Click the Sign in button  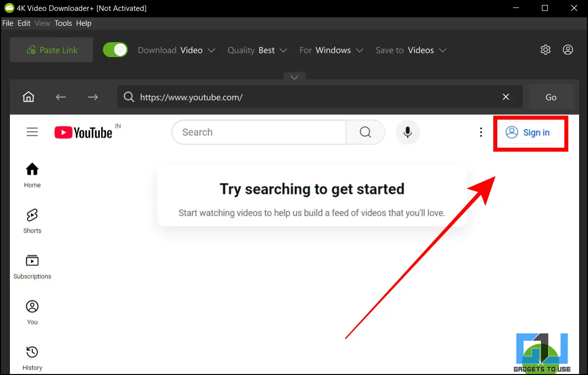[x=529, y=132]
